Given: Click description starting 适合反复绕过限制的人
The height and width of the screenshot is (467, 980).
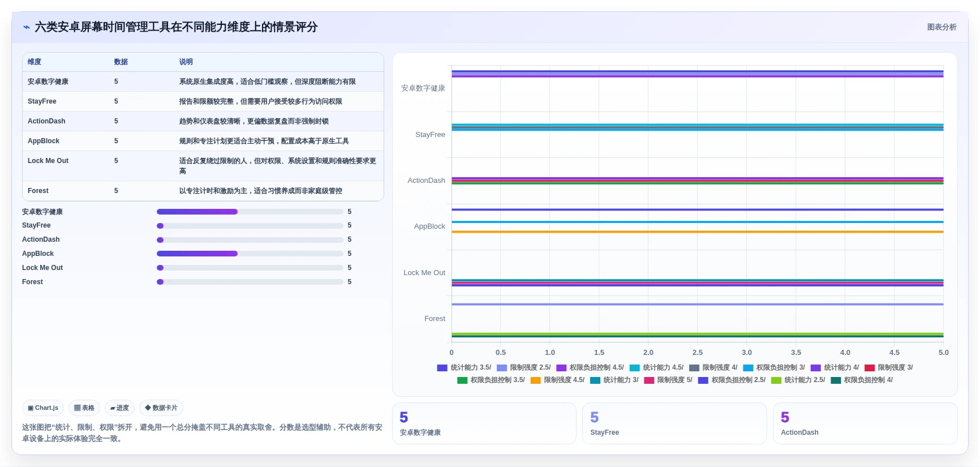Looking at the screenshot, I should (x=278, y=166).
